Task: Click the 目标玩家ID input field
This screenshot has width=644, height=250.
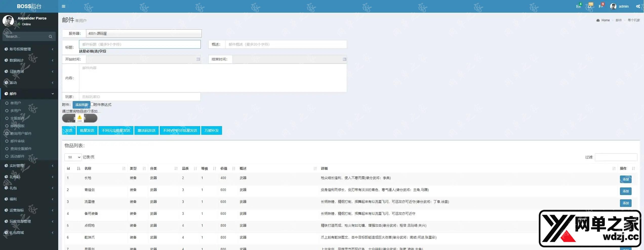Action: 140,97
